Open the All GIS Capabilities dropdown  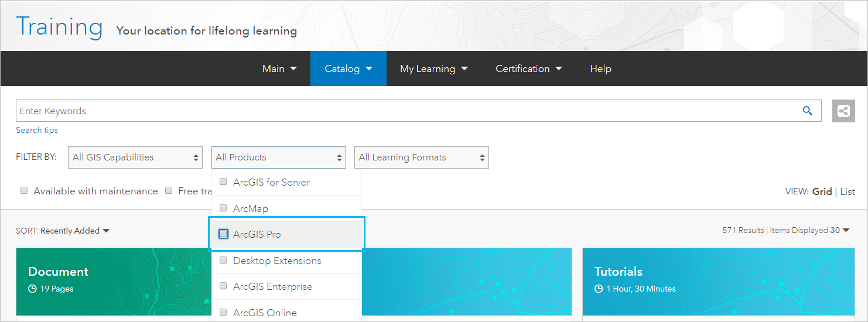pyautogui.click(x=135, y=157)
